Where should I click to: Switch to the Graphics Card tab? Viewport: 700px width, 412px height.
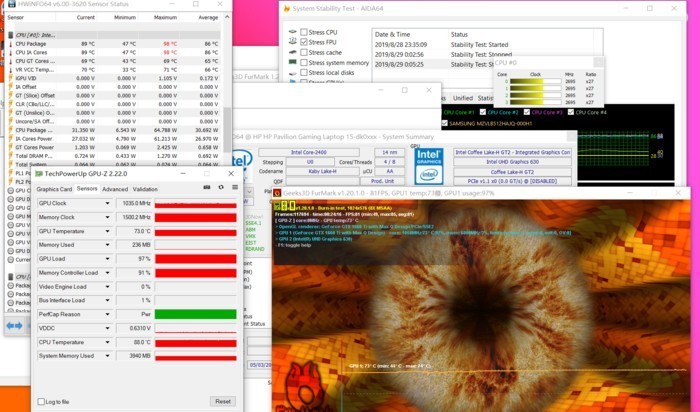(54, 189)
